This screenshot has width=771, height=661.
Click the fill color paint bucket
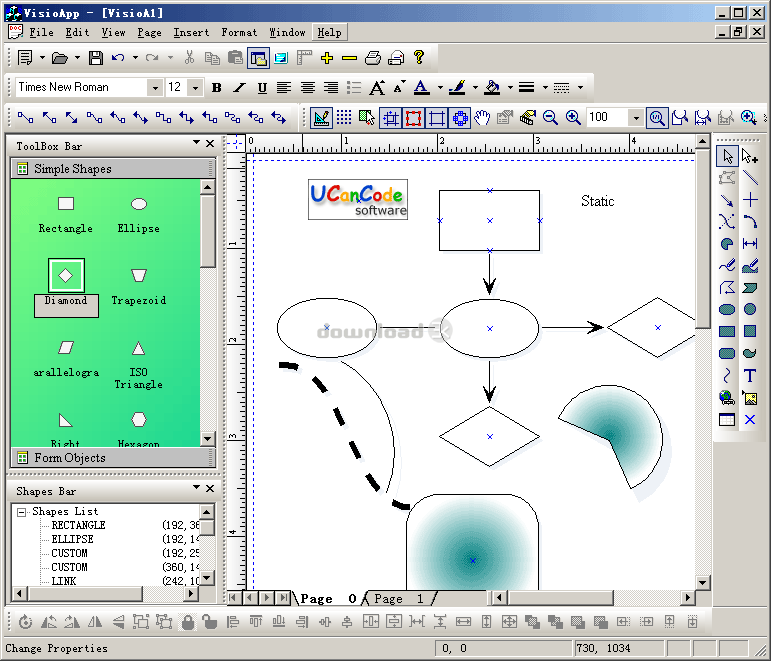pyautogui.click(x=492, y=88)
